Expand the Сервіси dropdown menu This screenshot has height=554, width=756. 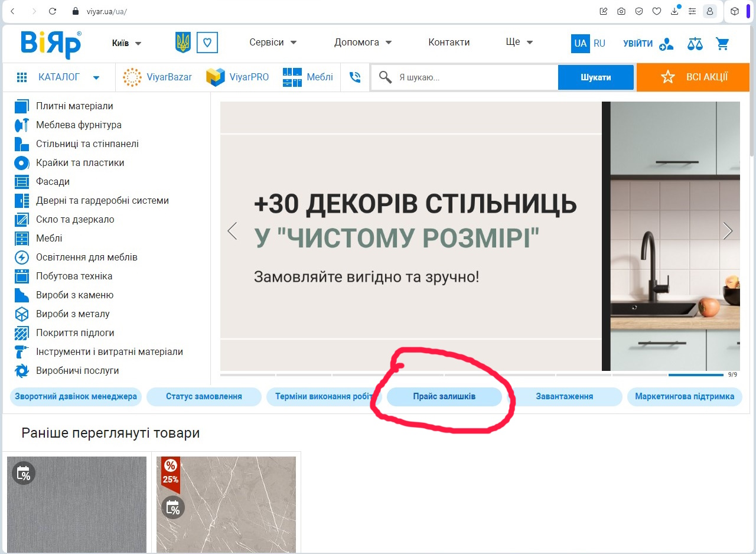(273, 43)
